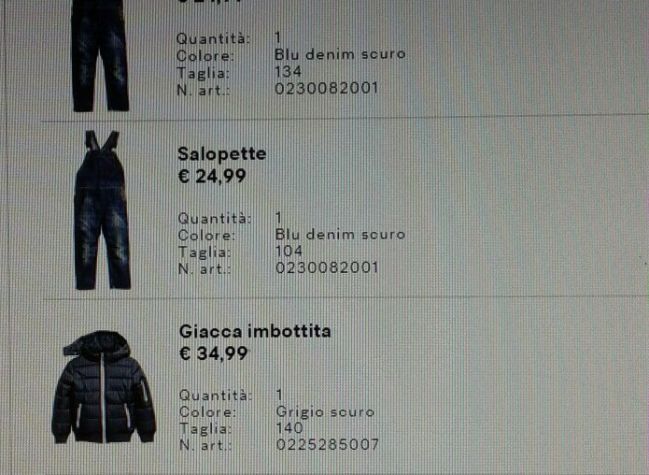649x475 pixels.
Task: Click the Grigio scuro colore value
Action: [x=325, y=412]
